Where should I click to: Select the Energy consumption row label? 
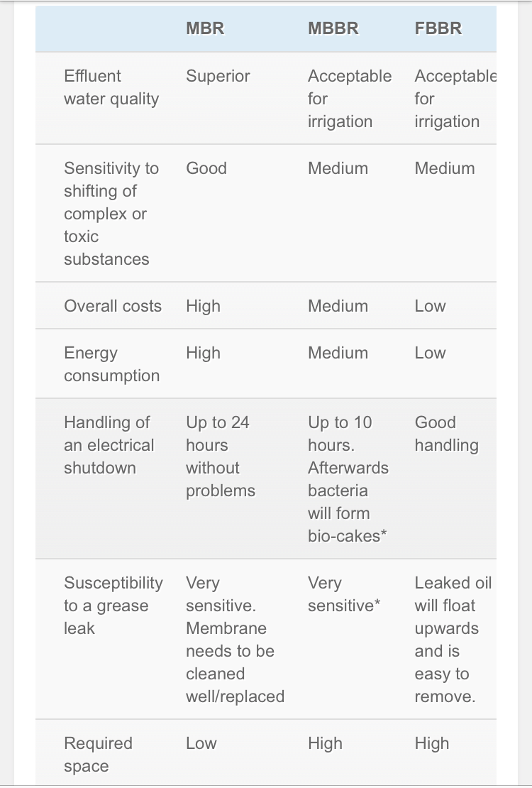click(111, 364)
